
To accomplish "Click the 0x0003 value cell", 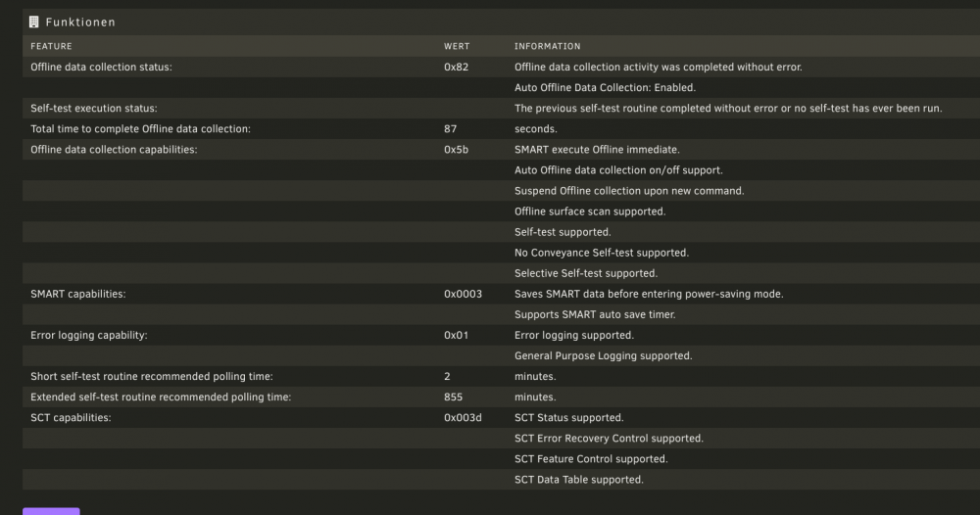I will [x=464, y=294].
